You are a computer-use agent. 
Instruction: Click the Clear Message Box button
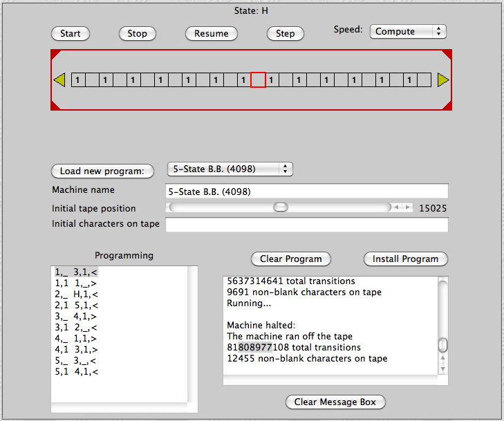pyautogui.click(x=335, y=402)
